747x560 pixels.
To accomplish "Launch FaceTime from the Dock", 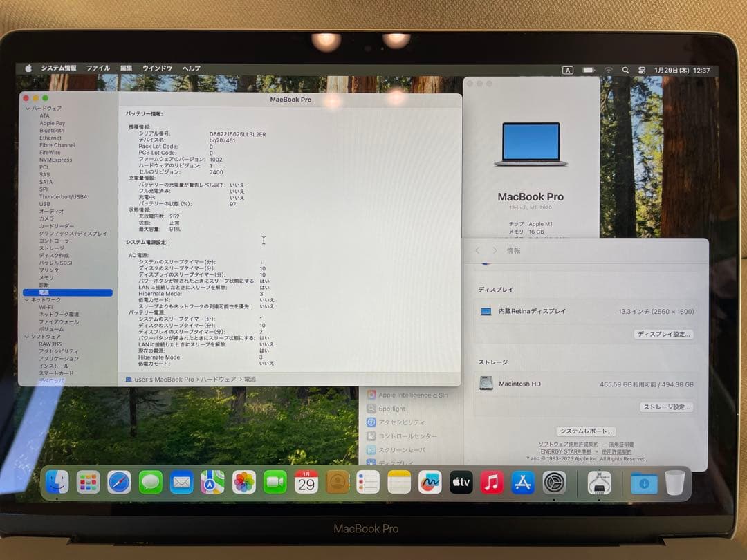I will pyautogui.click(x=276, y=483).
